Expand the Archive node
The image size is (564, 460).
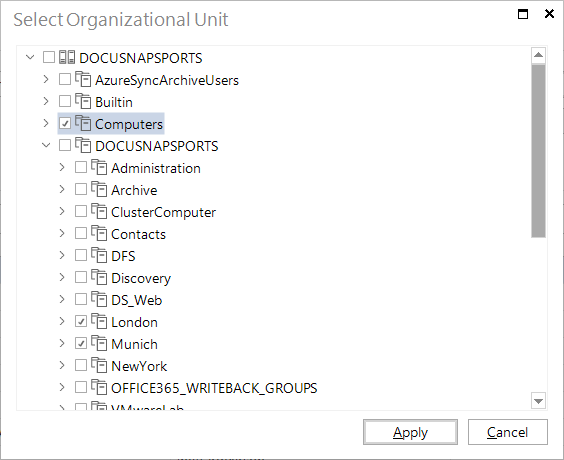62,189
